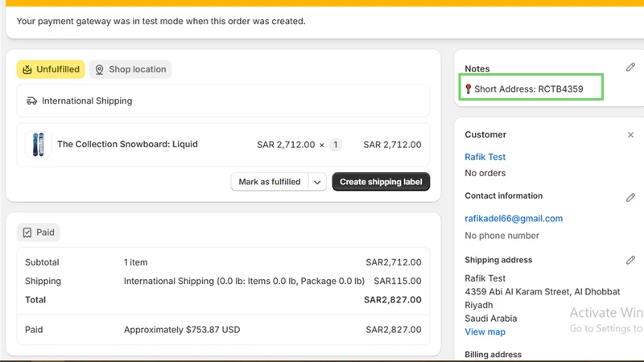Select the Shipping SAR115.00 amount
The width and height of the screenshot is (644, 362).
click(397, 281)
